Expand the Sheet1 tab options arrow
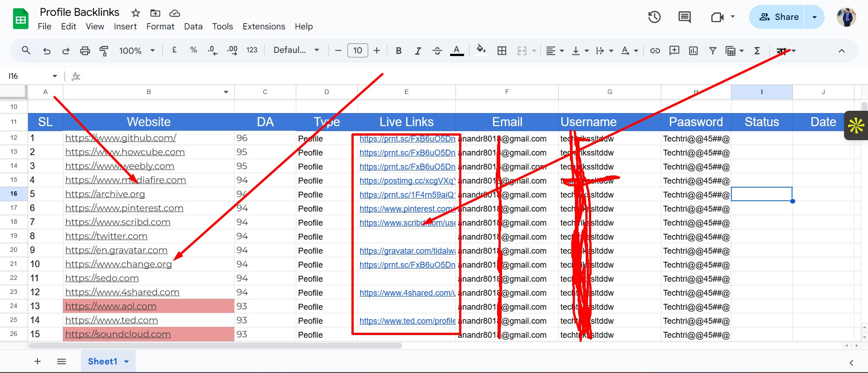 (127, 362)
